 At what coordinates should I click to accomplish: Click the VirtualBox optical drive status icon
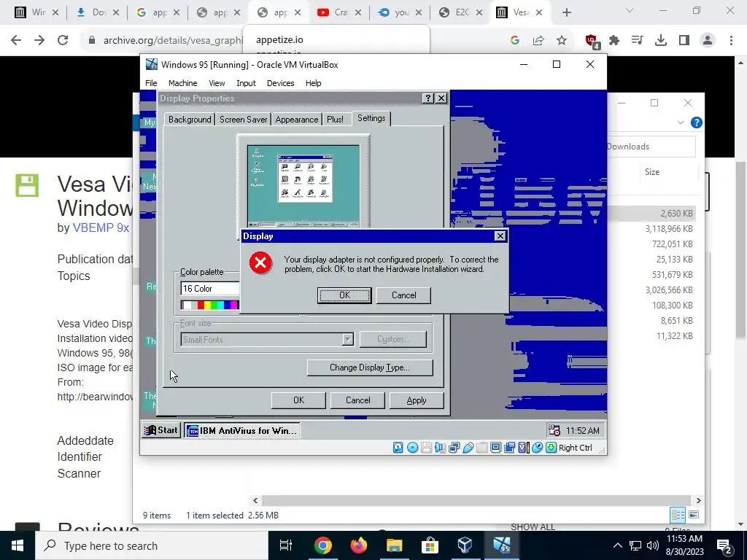click(413, 448)
